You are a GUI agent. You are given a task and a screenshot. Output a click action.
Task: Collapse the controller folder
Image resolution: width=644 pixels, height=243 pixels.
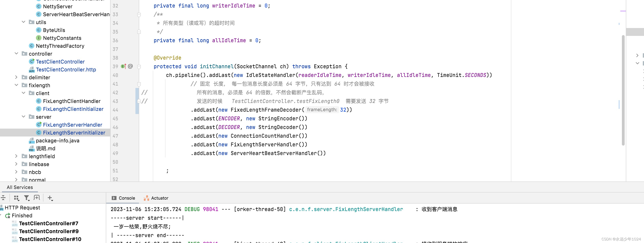click(17, 53)
